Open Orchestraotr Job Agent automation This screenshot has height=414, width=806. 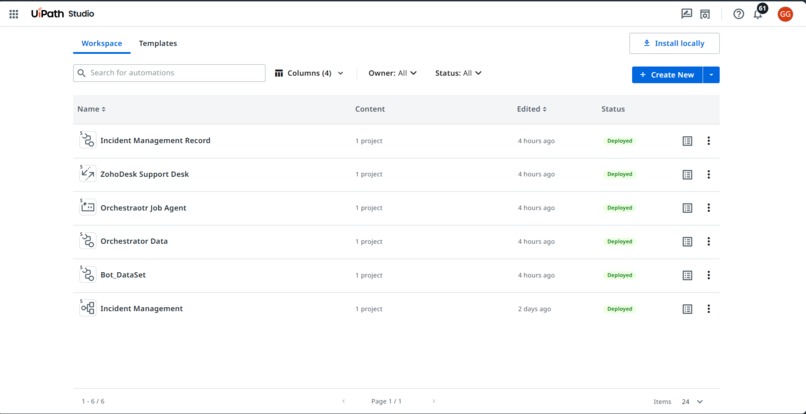pos(143,208)
